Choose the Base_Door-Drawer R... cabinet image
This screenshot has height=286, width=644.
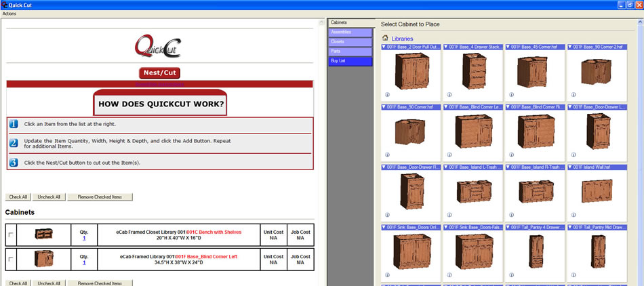[411, 191]
